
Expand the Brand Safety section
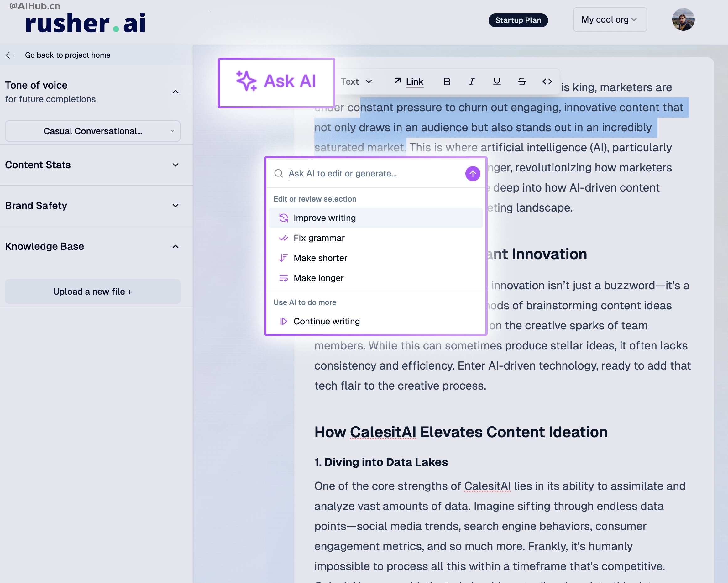175,206
